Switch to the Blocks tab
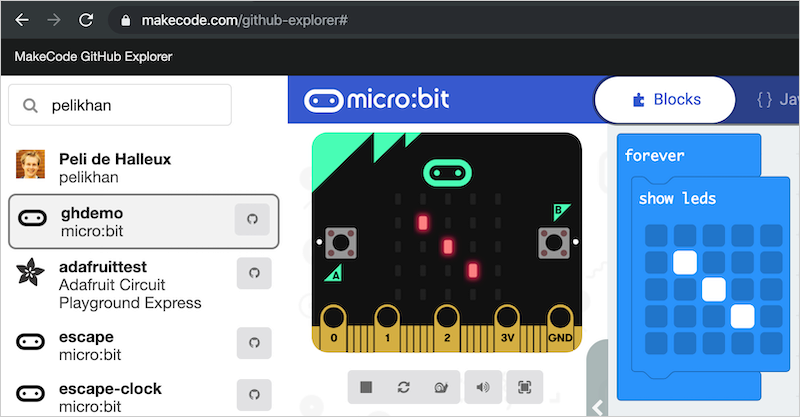 [x=665, y=100]
